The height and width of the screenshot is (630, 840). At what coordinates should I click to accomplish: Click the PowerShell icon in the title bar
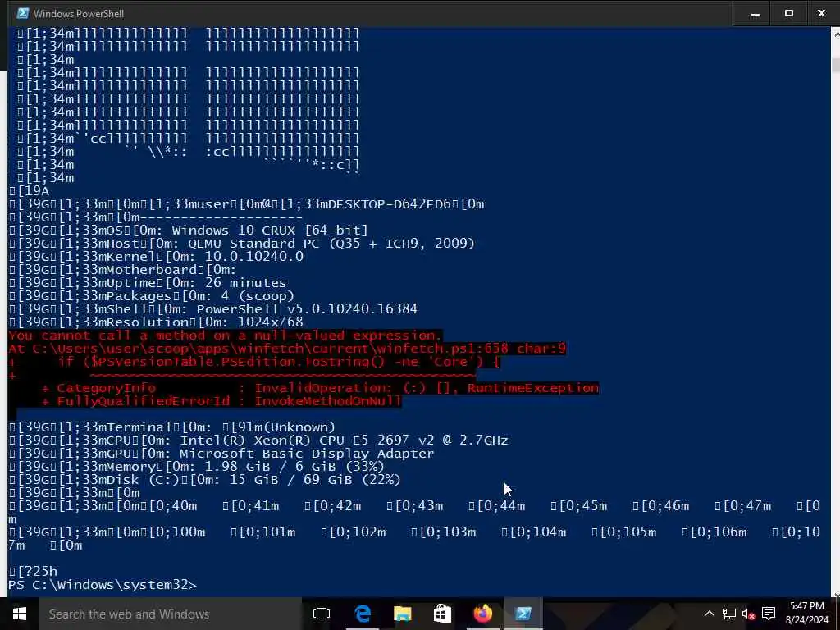point(22,13)
